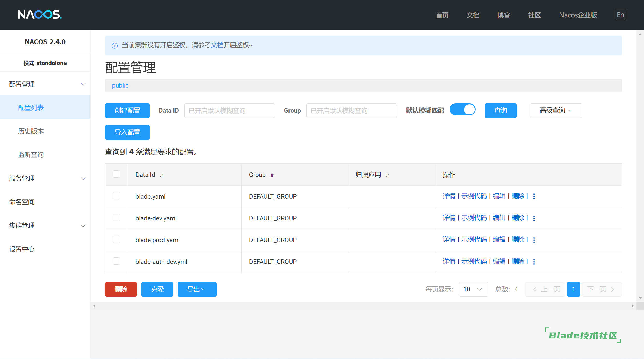Image resolution: width=644 pixels, height=359 pixels.
Task: Click the info icon in the auth notice banner
Action: click(x=114, y=46)
